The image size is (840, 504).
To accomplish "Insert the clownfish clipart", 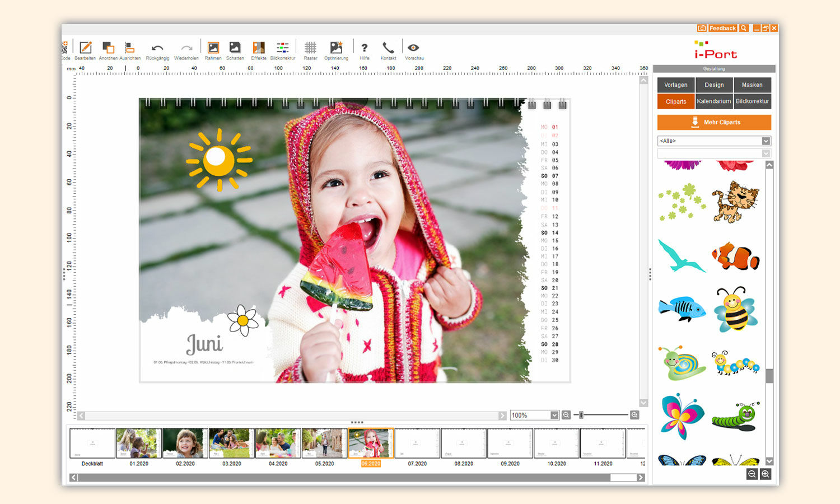I will point(735,256).
